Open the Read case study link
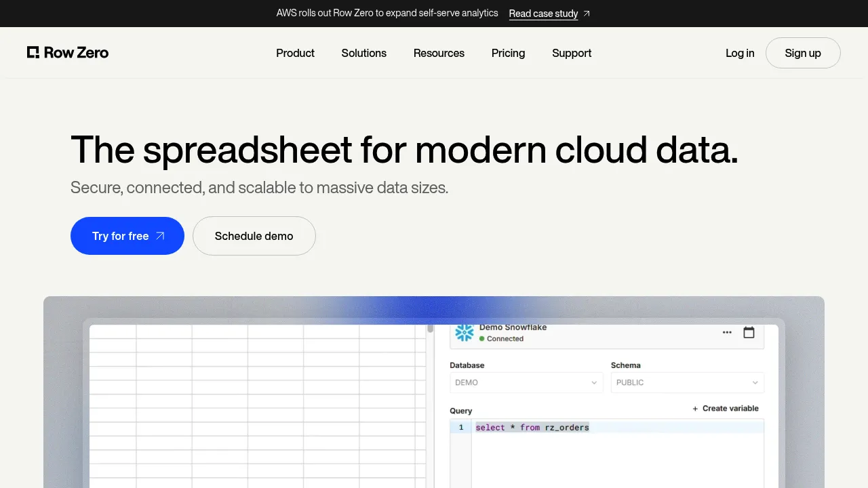 click(x=543, y=14)
